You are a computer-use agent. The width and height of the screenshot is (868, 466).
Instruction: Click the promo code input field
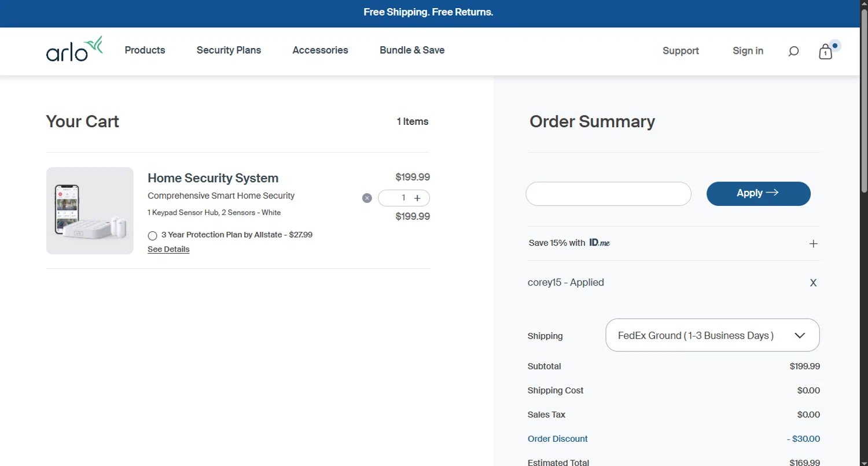[608, 194]
